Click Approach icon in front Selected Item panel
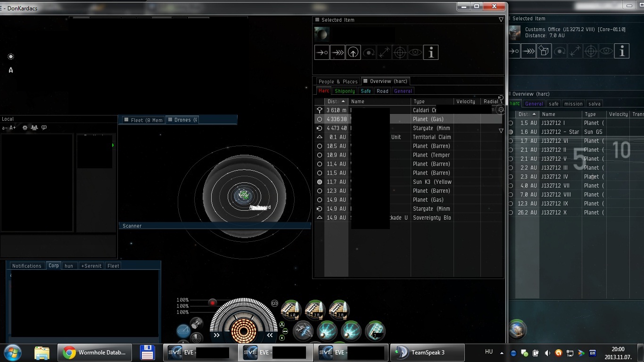Image resolution: width=644 pixels, height=362 pixels. [x=322, y=52]
